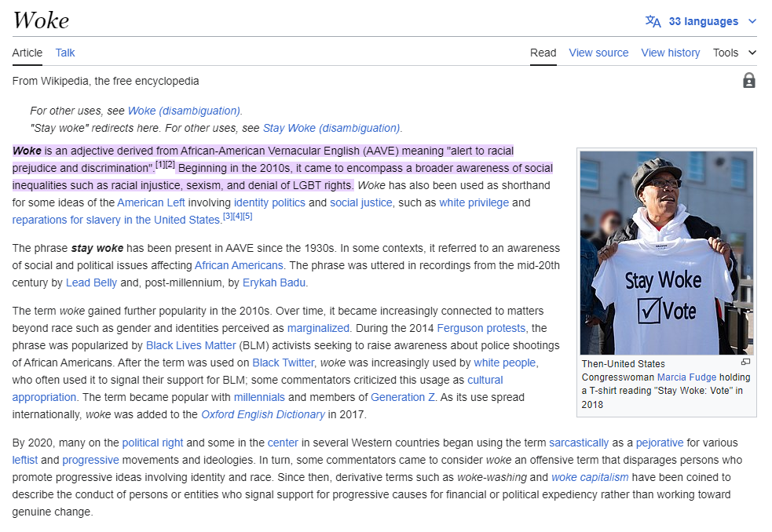Click citation reference [3]

(x=228, y=216)
